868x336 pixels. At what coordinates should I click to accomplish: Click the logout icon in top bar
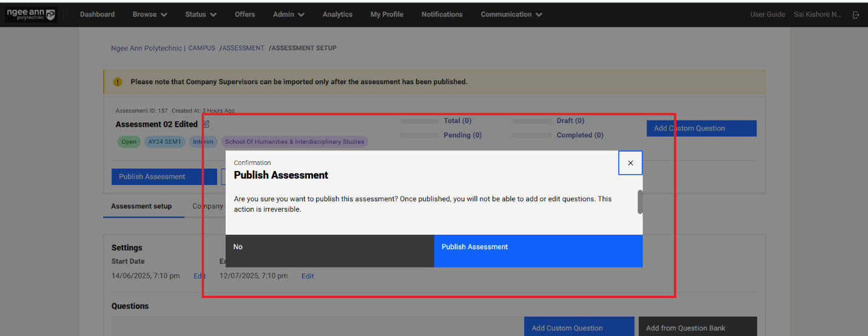[x=856, y=15]
